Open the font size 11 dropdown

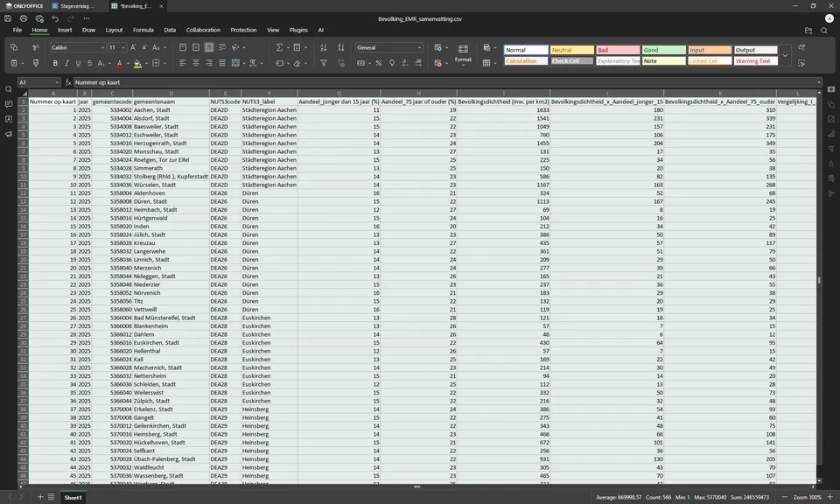[x=123, y=47]
